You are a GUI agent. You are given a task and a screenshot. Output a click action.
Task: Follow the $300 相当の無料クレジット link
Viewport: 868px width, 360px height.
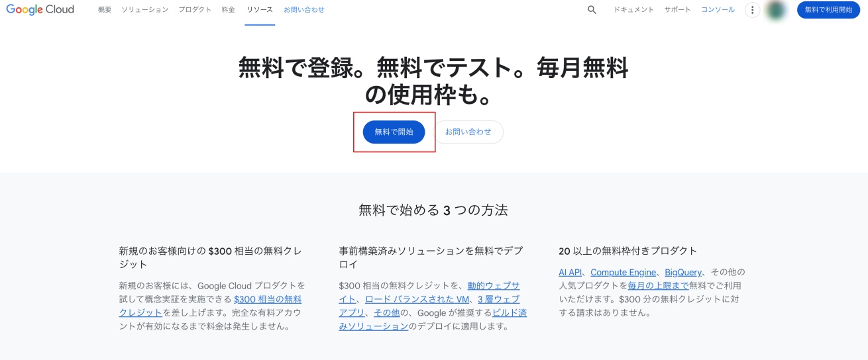point(268,299)
